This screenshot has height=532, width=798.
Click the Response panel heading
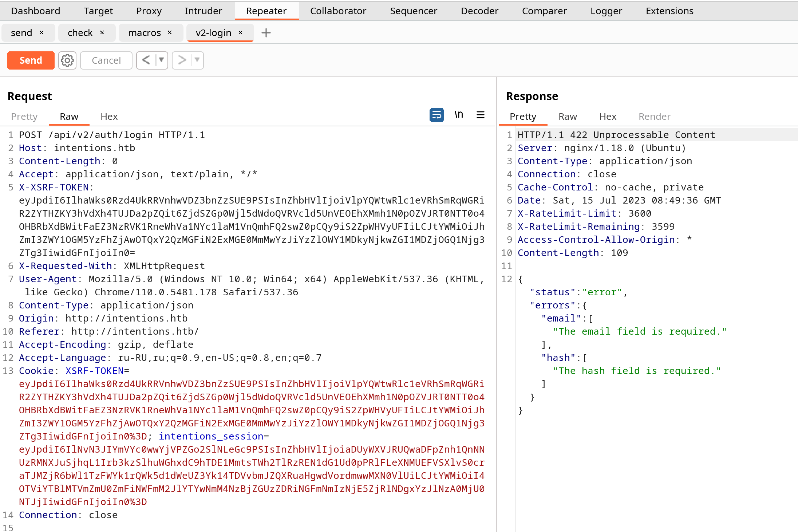point(532,96)
